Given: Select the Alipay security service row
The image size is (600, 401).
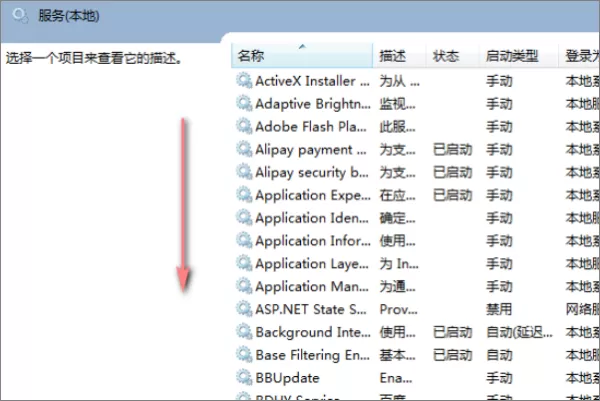Looking at the screenshot, I should tap(416, 172).
